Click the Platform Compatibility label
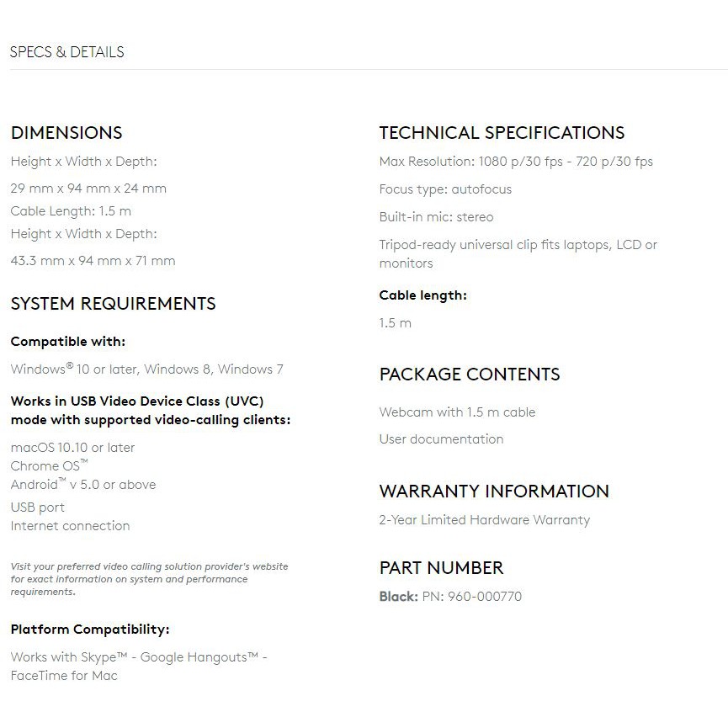 point(90,630)
